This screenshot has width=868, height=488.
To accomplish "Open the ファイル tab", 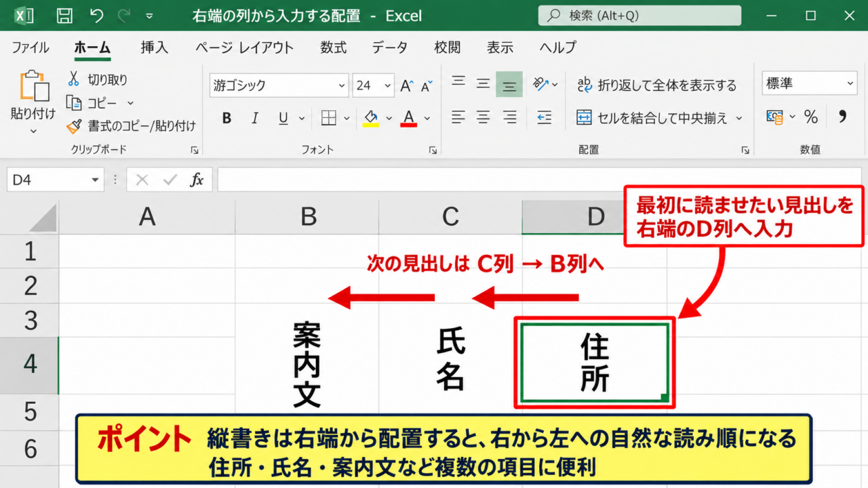I will [31, 47].
